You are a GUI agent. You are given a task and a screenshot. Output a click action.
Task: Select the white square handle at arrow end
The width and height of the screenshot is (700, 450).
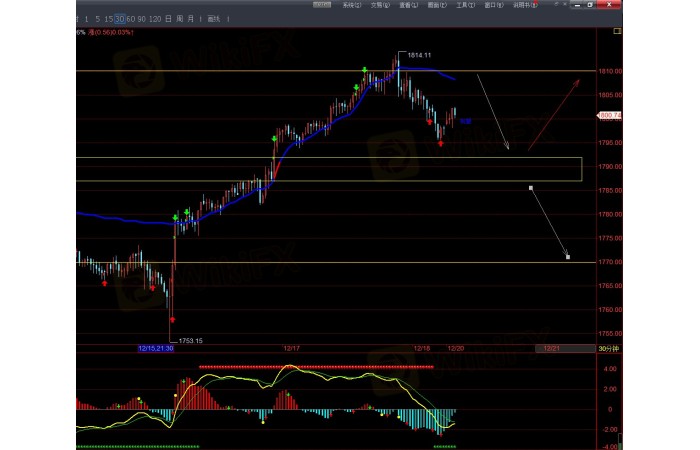click(567, 257)
